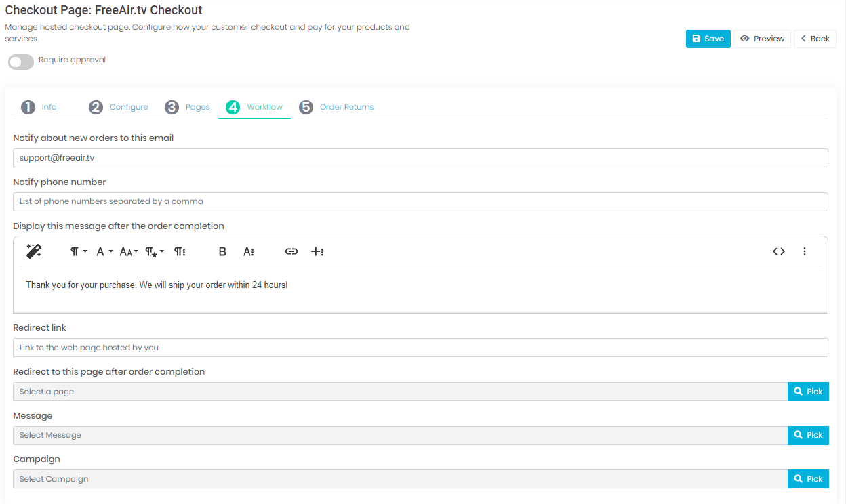Click the notify email input field
This screenshot has width=846, height=504.
(420, 158)
